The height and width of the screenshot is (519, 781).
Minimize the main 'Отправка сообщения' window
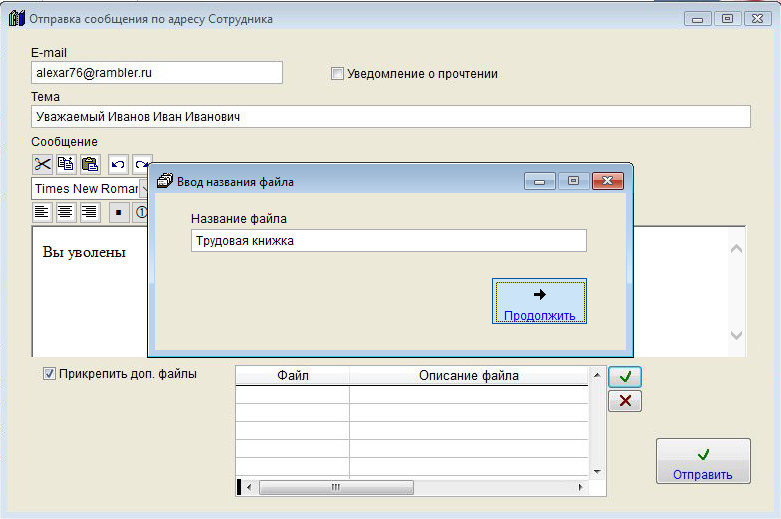(698, 19)
